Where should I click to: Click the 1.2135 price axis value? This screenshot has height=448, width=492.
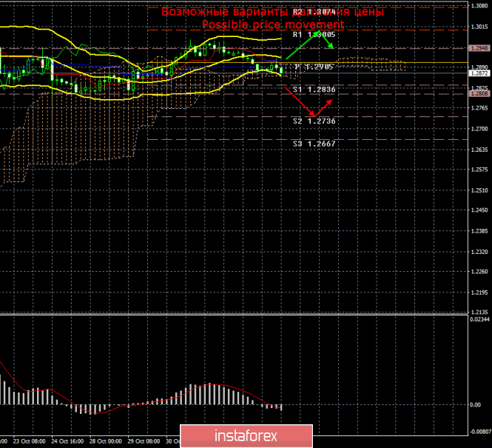point(479,312)
